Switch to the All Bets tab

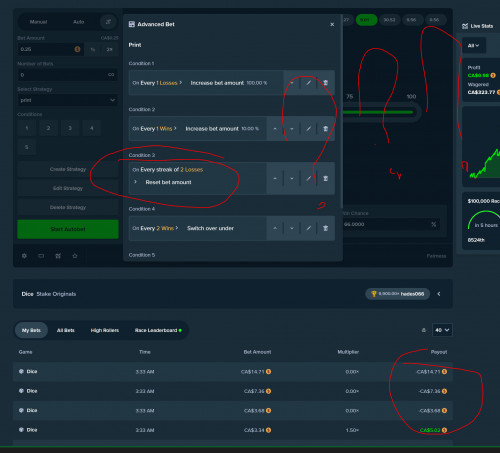point(66,330)
